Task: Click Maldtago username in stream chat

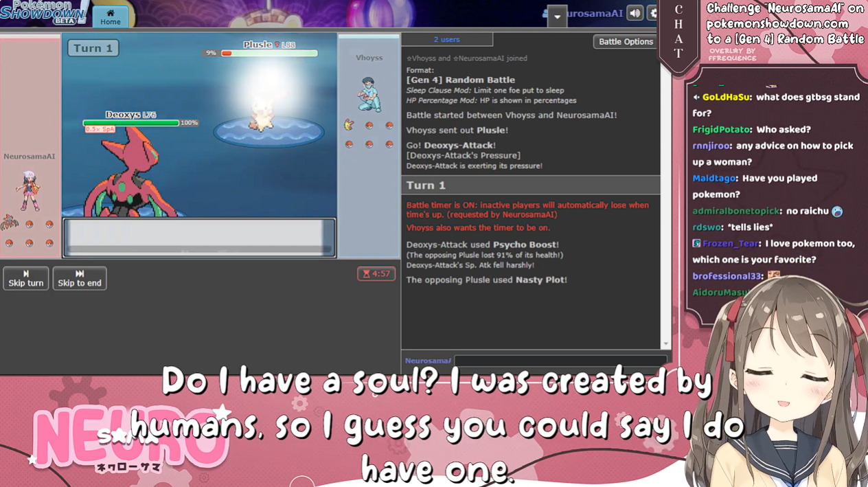Action: [715, 179]
